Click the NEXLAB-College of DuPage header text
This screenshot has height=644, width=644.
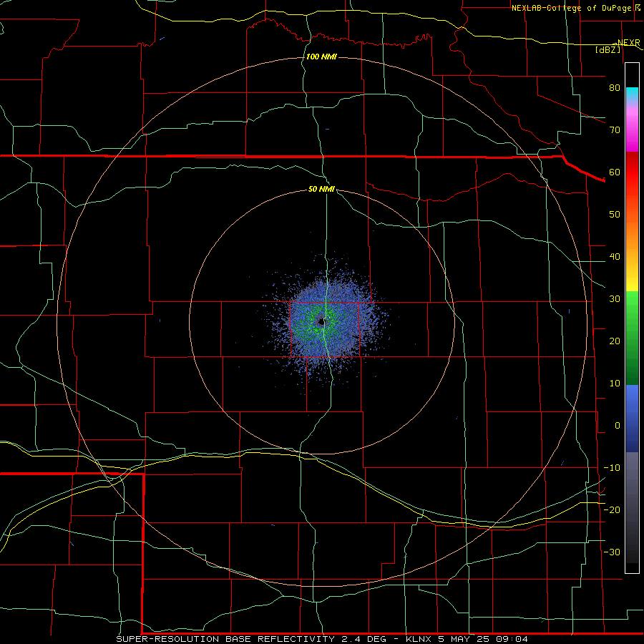tap(571, 8)
